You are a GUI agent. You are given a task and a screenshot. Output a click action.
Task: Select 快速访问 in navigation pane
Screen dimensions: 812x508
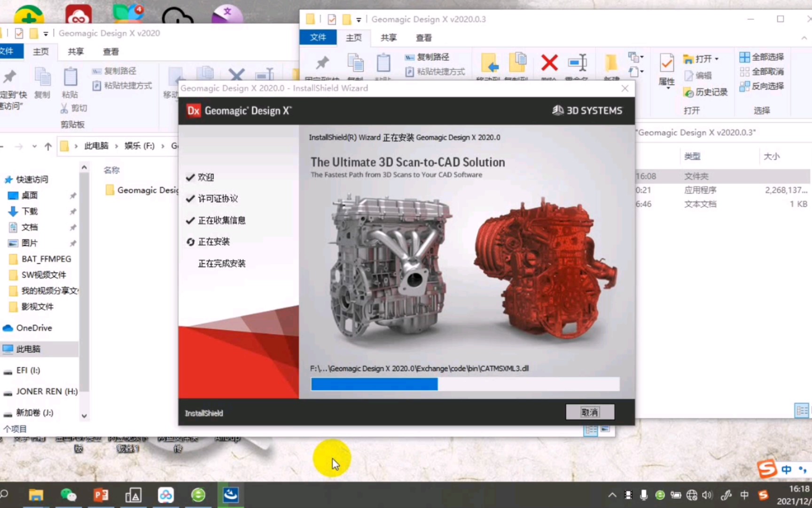pyautogui.click(x=32, y=179)
